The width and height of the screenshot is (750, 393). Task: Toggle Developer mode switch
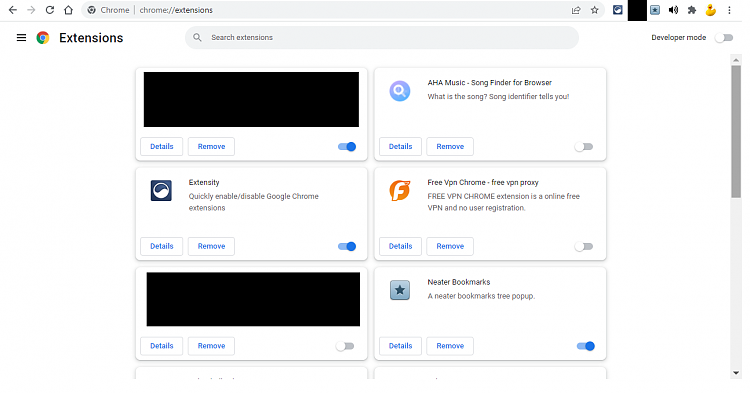point(724,38)
